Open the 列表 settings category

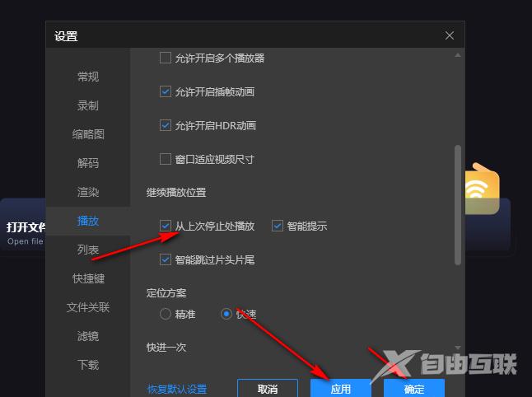coord(88,250)
